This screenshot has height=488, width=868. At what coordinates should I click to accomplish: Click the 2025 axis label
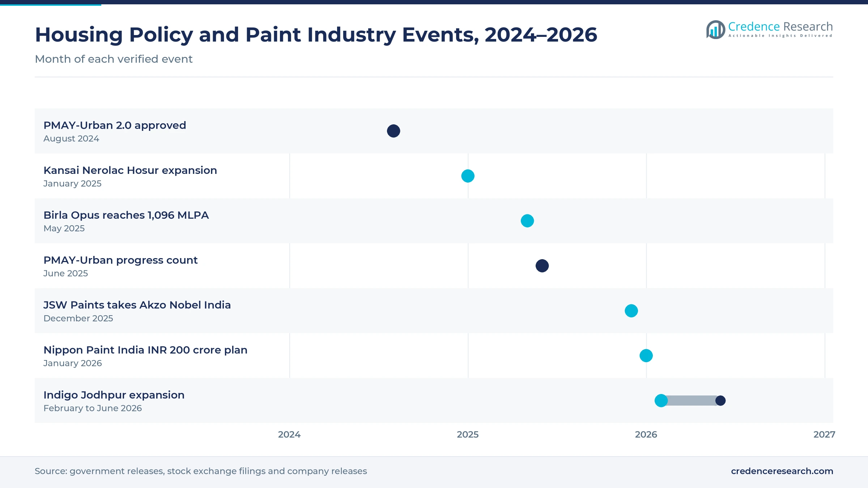(x=468, y=435)
